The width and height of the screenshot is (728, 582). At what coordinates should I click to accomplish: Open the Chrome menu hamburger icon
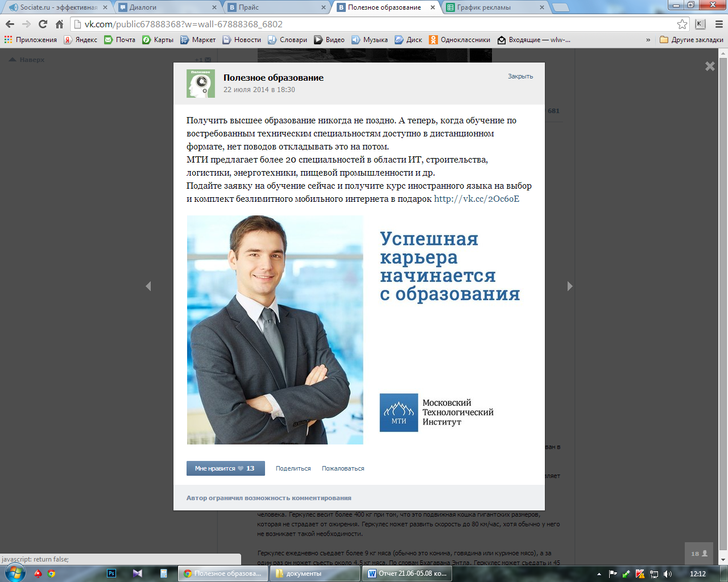[x=719, y=24]
